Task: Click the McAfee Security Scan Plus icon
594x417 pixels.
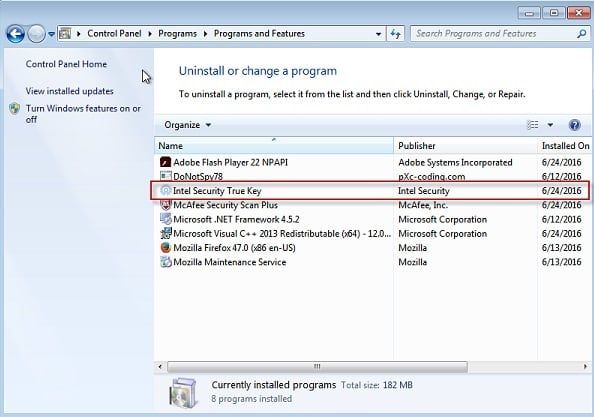Action: [x=166, y=205]
